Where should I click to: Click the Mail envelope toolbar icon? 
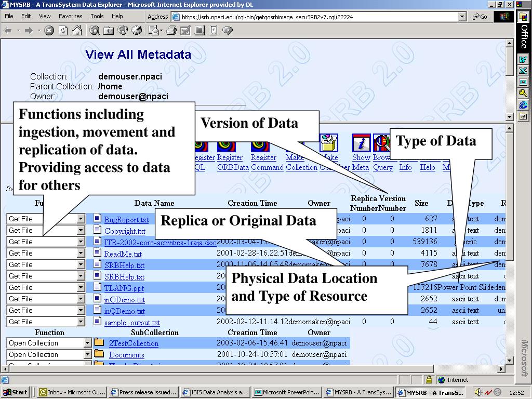click(154, 31)
